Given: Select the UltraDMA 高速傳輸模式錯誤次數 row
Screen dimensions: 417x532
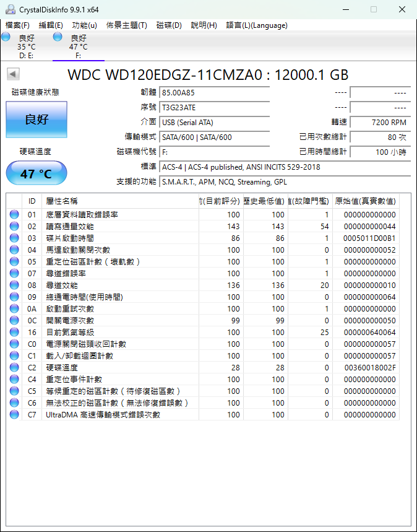Looking at the screenshot, I should 203,414.
